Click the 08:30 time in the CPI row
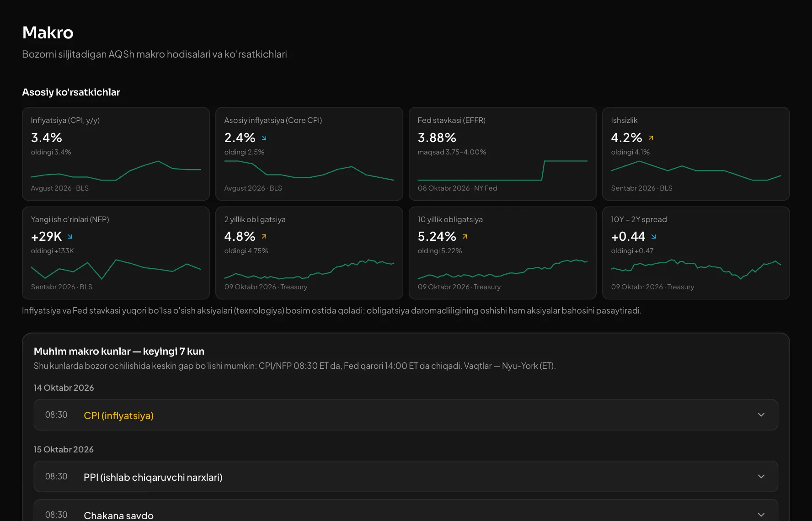Screen dimensions: 812x521 click(x=56, y=415)
